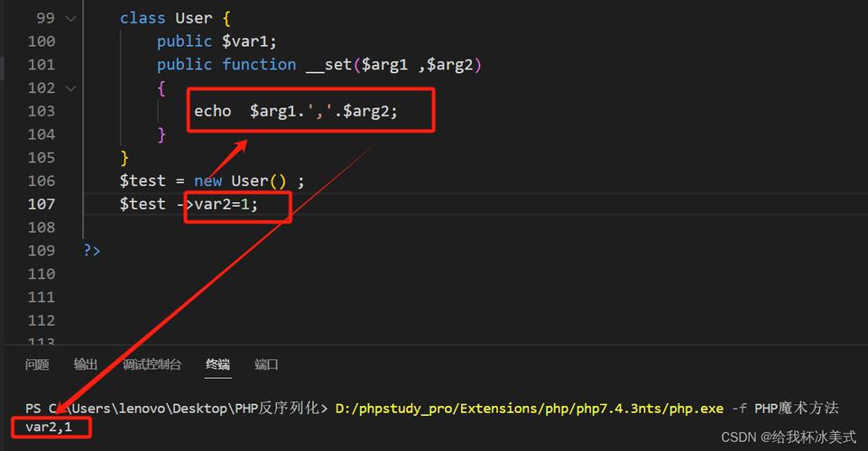The width and height of the screenshot is (868, 451).
Task: Open the 调试控制台 panel tab
Action: (x=152, y=364)
